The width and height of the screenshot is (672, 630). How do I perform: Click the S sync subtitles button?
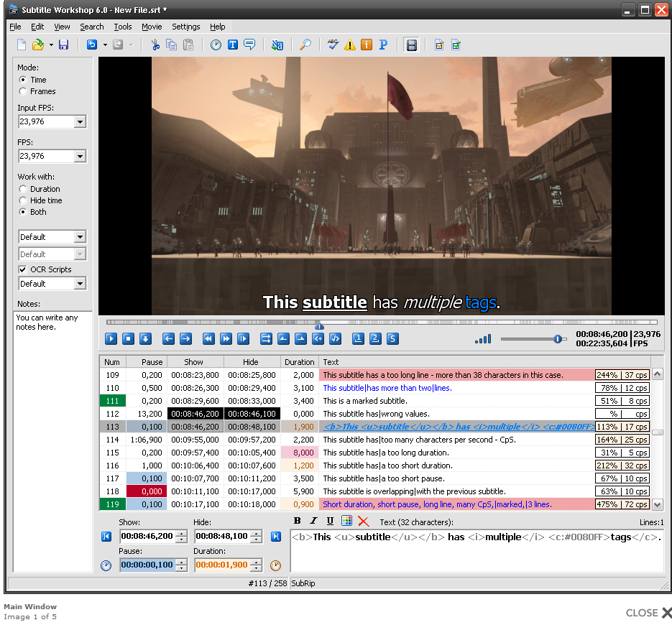click(x=392, y=339)
